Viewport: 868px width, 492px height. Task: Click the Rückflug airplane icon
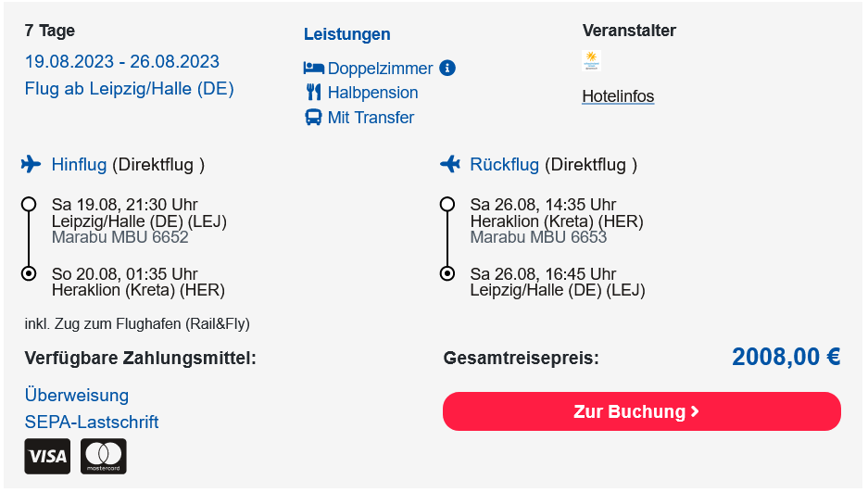(x=450, y=164)
